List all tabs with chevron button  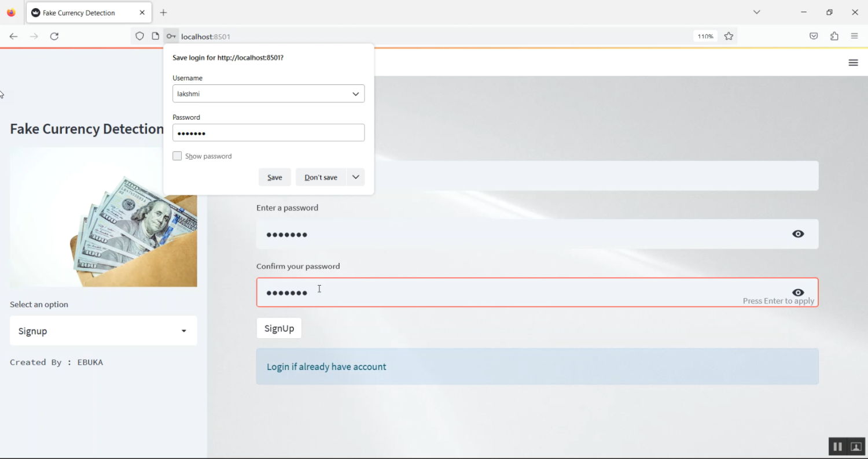(756, 12)
